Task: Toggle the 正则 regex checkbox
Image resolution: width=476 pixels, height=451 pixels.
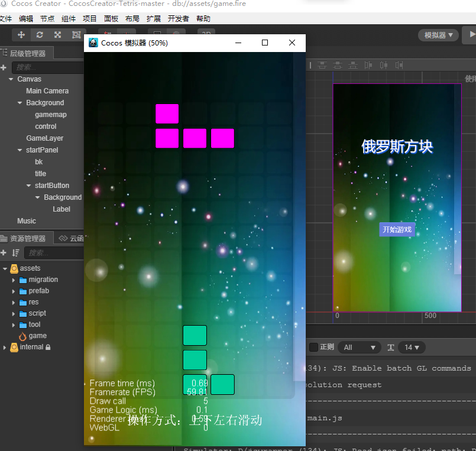Action: click(x=313, y=347)
